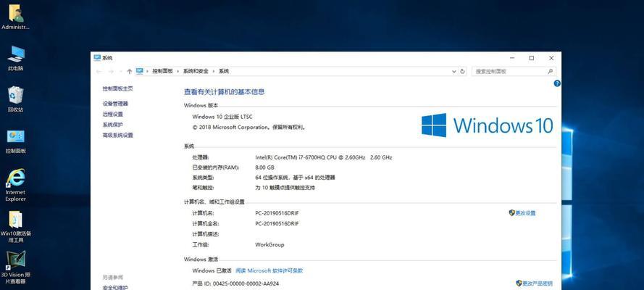Select computer name PC-20190516DRIF beside 计算机名
Viewport: 644px width, 290px height.
[277, 214]
